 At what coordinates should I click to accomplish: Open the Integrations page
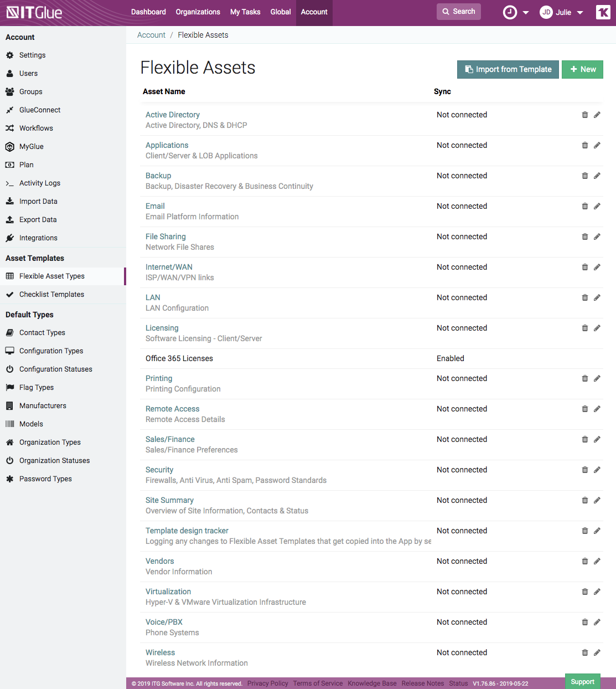tap(38, 238)
